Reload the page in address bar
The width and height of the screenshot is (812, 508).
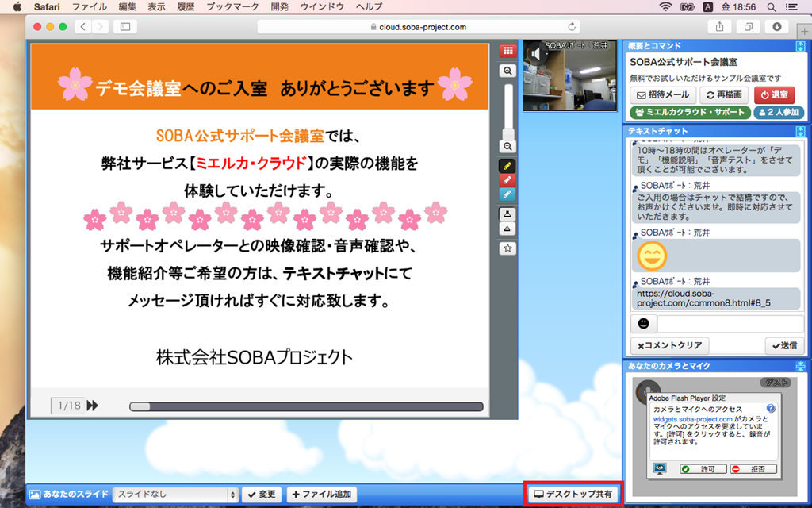[x=572, y=27]
